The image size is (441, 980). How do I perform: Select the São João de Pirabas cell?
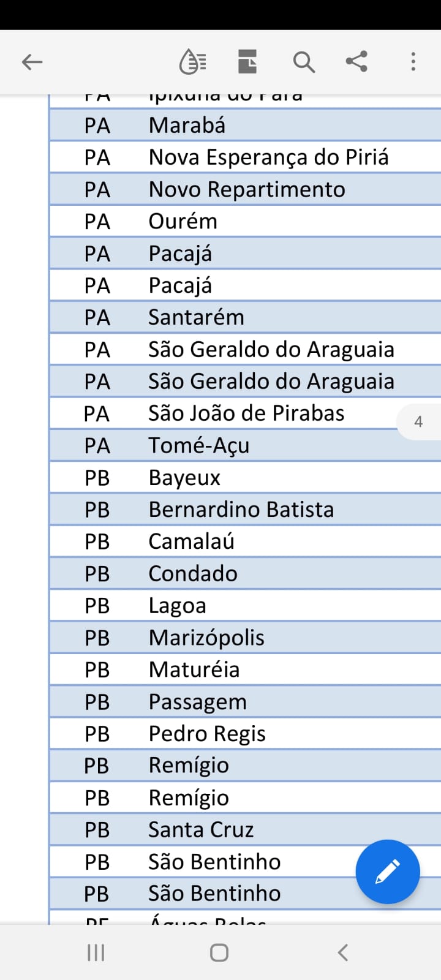click(246, 413)
